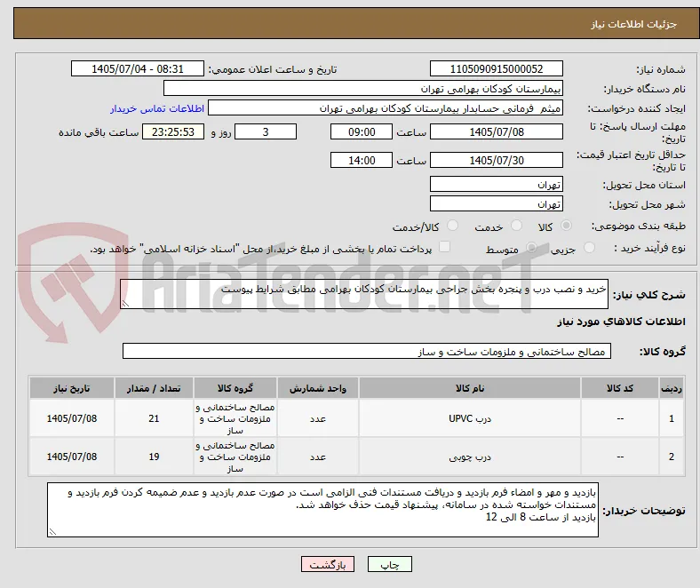700x588 pixels.
Task: Click the remaining days field showing 3
Action: pos(266,132)
